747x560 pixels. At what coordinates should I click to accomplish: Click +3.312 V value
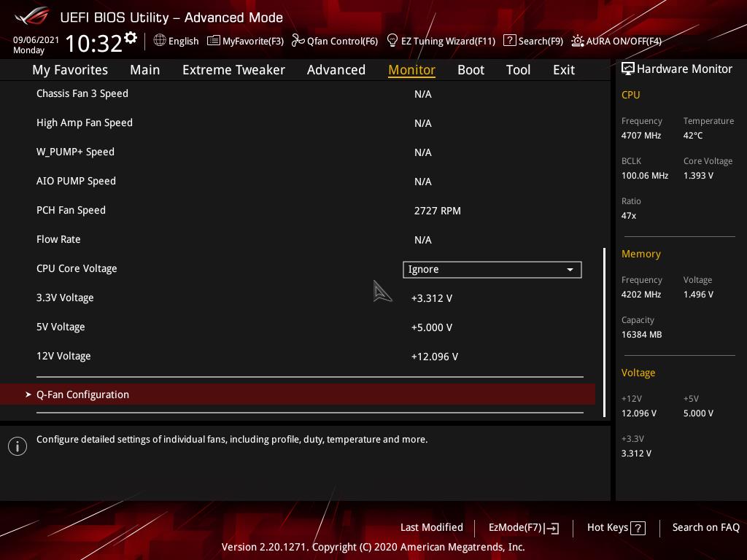(432, 298)
